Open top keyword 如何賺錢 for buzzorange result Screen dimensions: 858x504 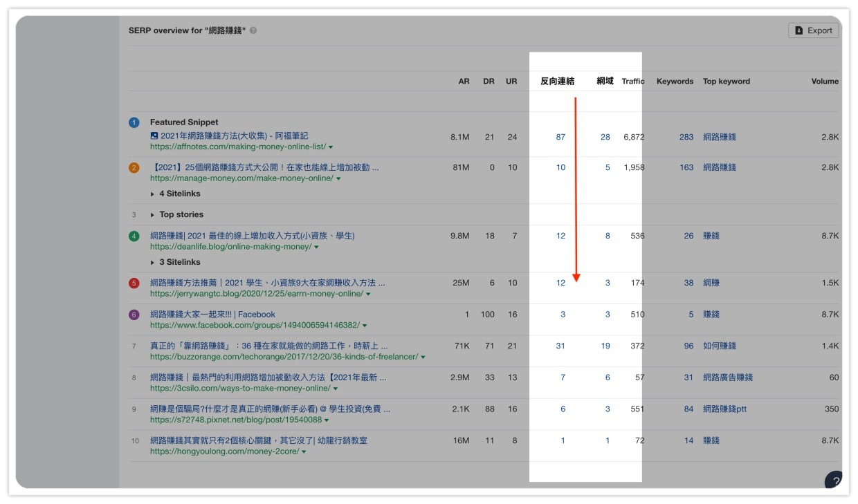point(720,346)
